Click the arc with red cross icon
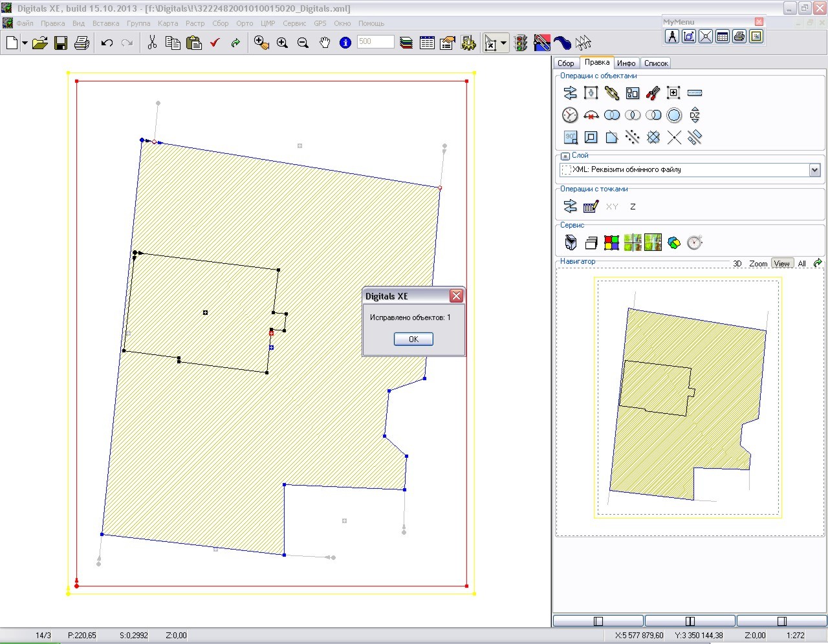This screenshot has height=644, width=828. (591, 115)
